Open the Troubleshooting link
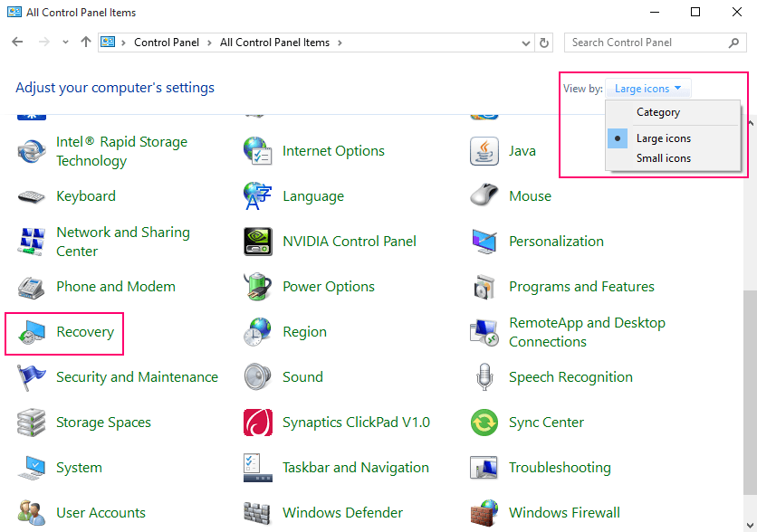Viewport: 757px width, 532px height. [560, 468]
